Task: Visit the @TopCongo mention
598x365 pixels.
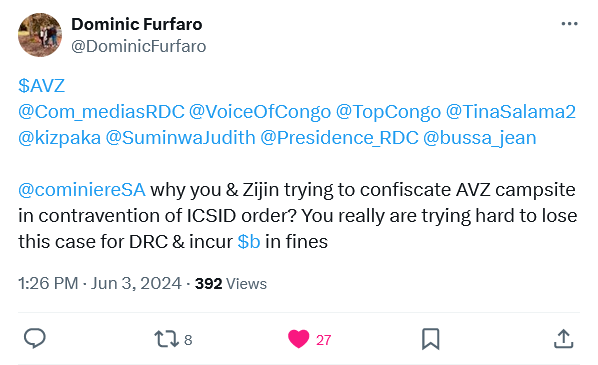Action: coord(388,112)
